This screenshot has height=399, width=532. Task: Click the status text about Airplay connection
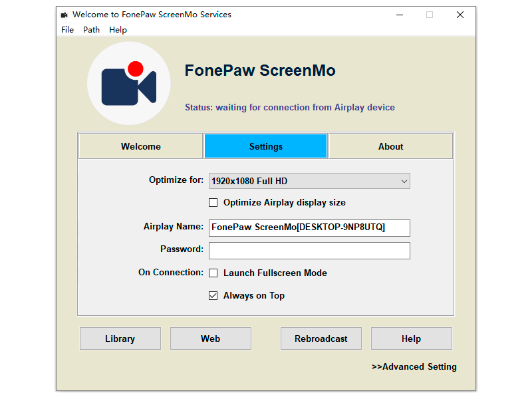point(290,107)
